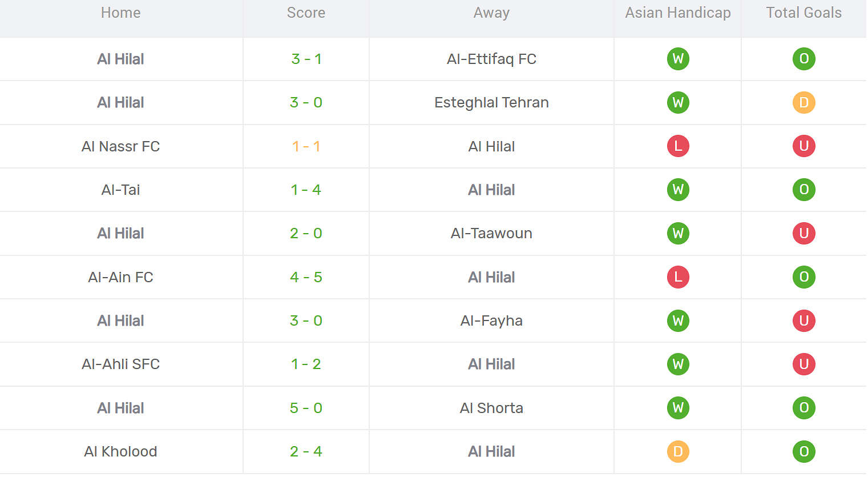Click the 4 - 5 score against Al-Ain
This screenshot has height=477, width=868.
(x=306, y=277)
